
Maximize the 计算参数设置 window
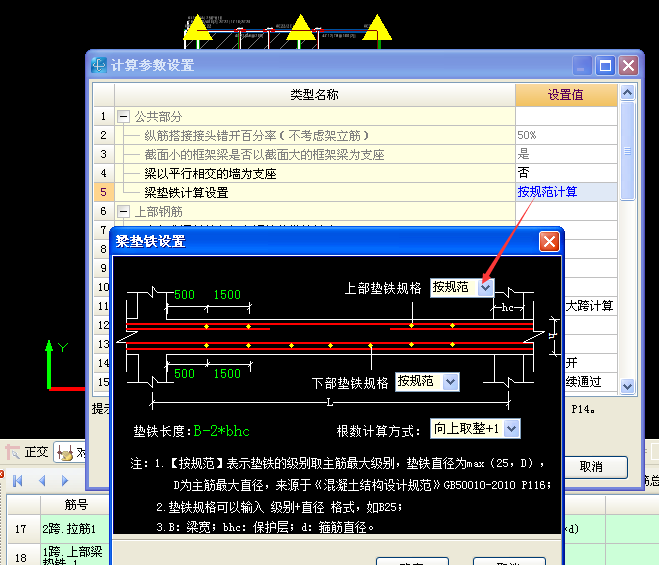(x=605, y=66)
